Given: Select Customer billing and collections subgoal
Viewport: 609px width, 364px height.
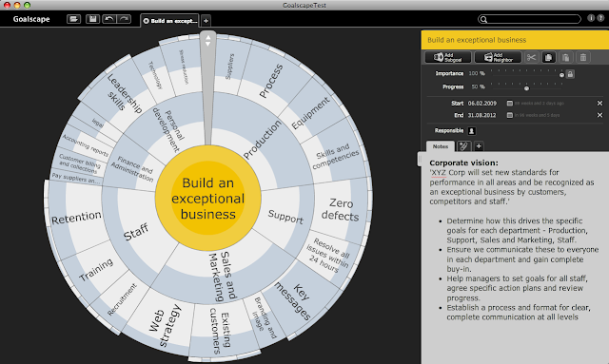Looking at the screenshot, I should click(x=79, y=163).
